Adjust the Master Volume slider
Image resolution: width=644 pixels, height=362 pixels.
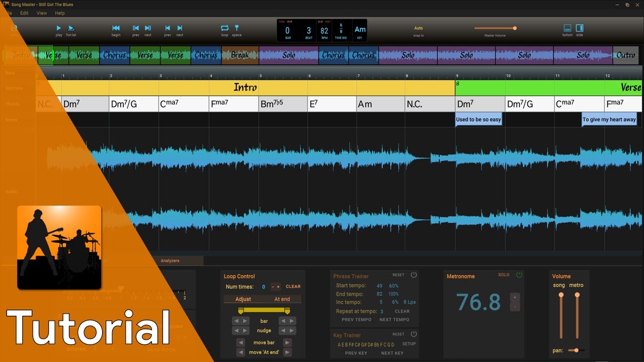pyautogui.click(x=495, y=28)
